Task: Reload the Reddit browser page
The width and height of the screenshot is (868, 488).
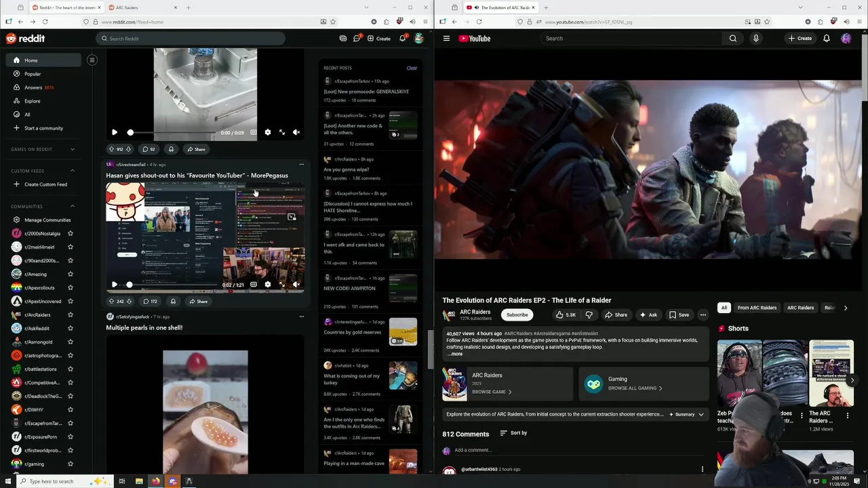Action: pos(45,22)
